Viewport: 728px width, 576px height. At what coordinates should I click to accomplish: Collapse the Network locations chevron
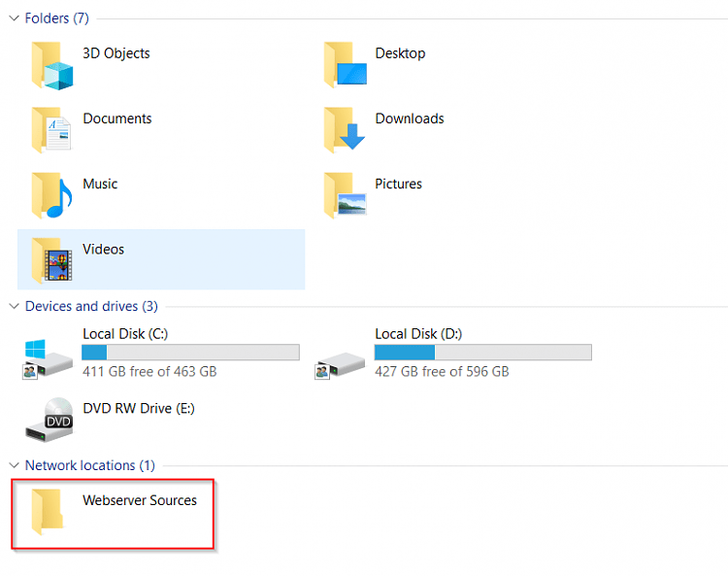pyautogui.click(x=15, y=465)
